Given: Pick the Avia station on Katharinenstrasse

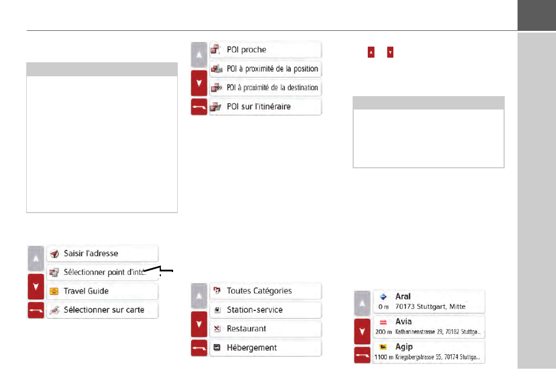Looking at the screenshot, I should tap(428, 326).
